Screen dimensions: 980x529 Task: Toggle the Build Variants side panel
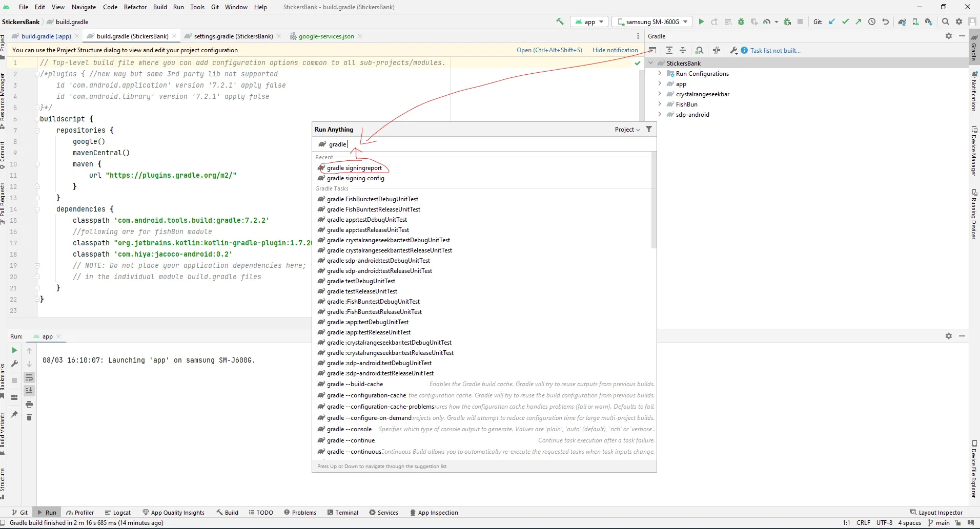coord(3,434)
